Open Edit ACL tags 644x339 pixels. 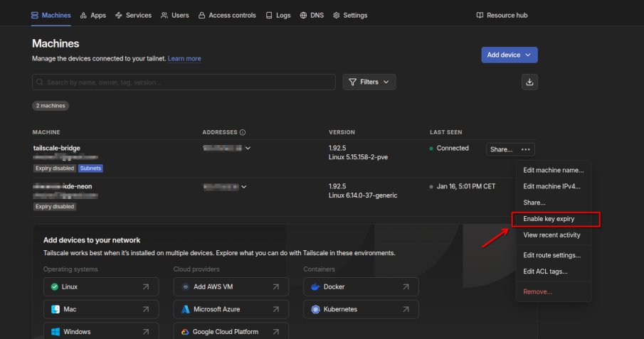coord(553,271)
